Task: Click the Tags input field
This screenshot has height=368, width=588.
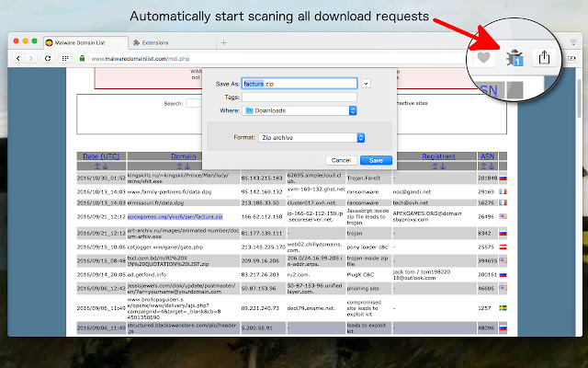Action: [300, 97]
